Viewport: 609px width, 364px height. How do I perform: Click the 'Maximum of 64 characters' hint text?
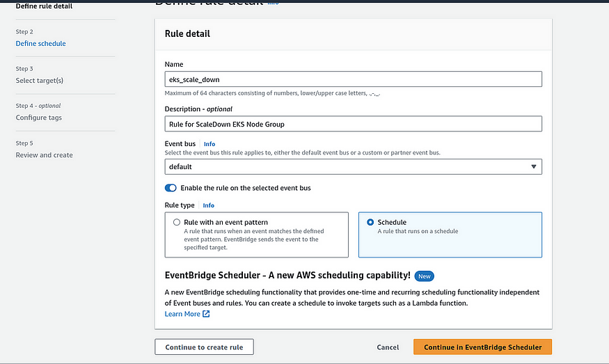pyautogui.click(x=272, y=93)
